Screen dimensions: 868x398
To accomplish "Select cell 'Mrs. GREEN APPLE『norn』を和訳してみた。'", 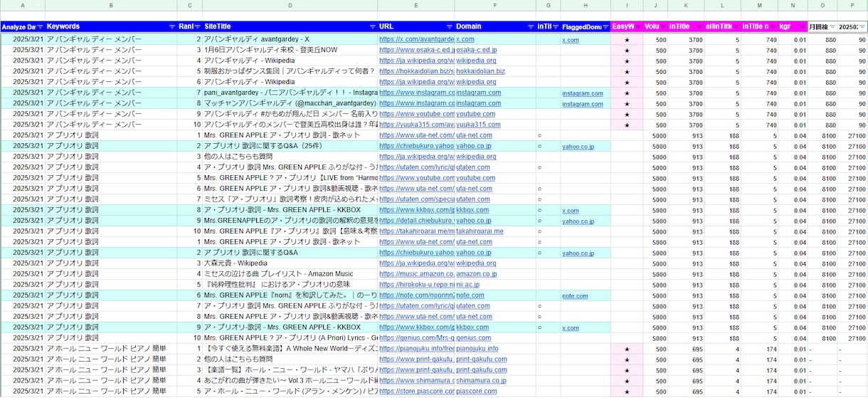I will pos(290,295).
